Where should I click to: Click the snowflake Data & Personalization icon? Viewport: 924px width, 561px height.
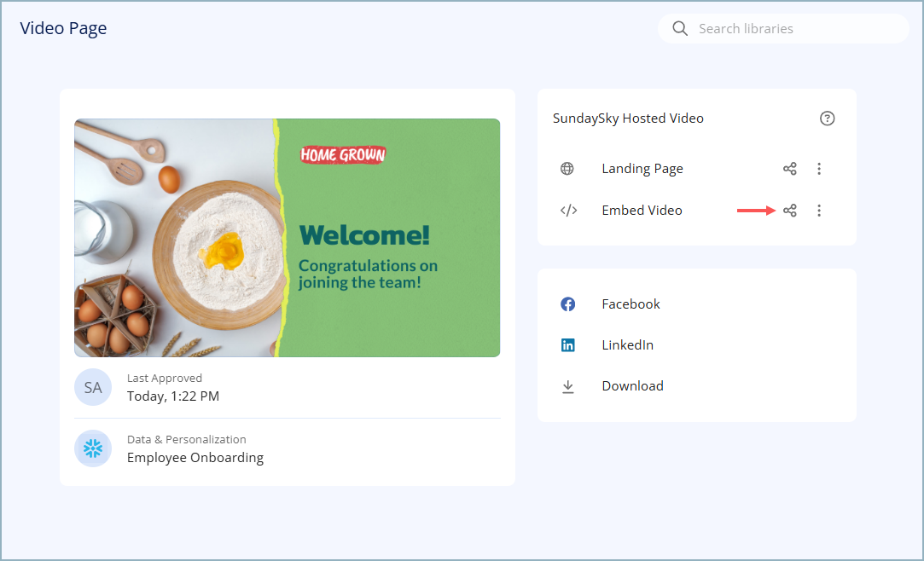pos(93,448)
